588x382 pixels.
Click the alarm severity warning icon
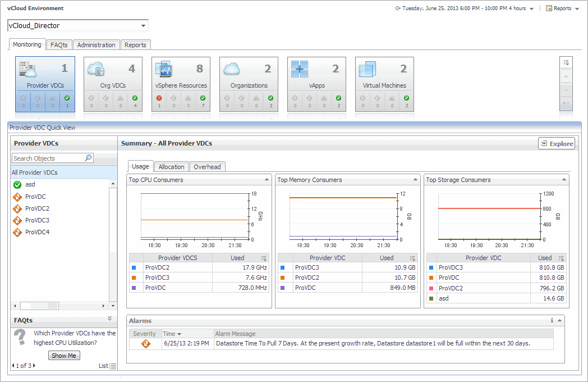(x=146, y=343)
